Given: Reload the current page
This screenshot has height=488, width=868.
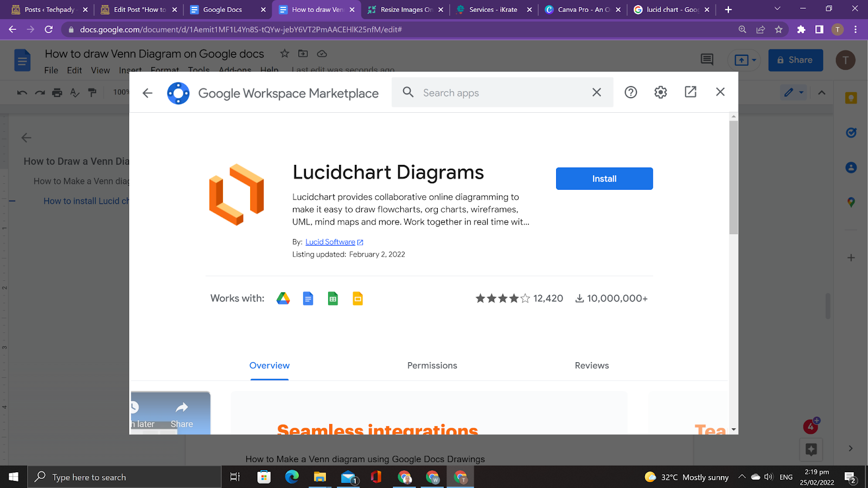Looking at the screenshot, I should click(49, 29).
